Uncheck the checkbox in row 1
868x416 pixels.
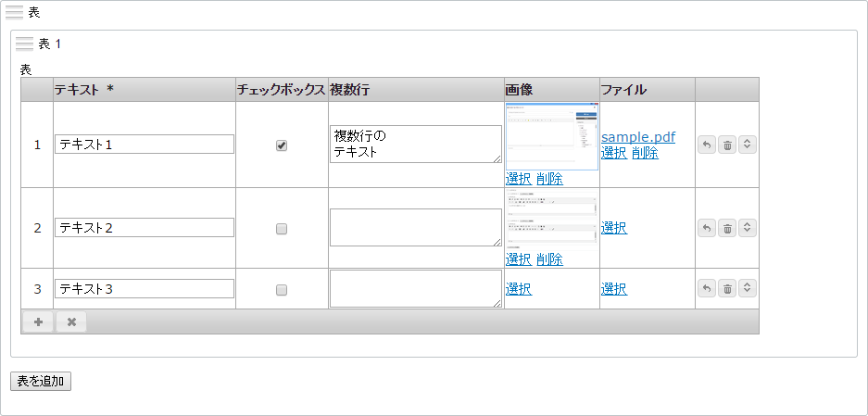tap(282, 145)
